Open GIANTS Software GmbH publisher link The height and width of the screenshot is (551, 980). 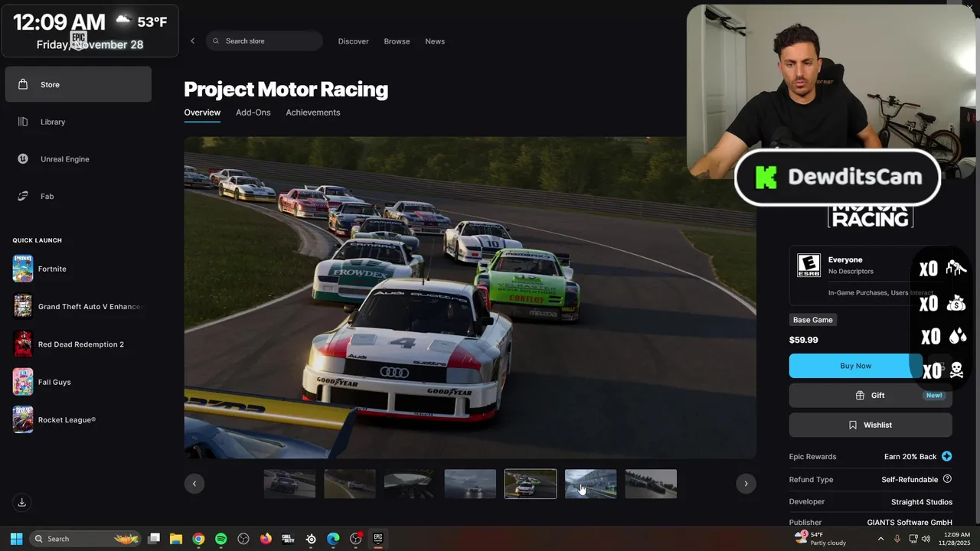[x=910, y=523]
